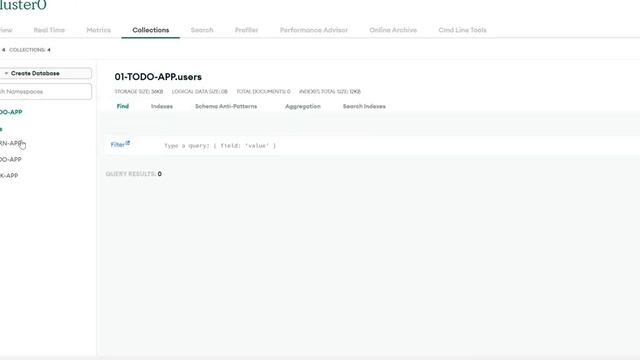The height and width of the screenshot is (360, 640).
Task: Click the LOGICAL DATA SIZE stat
Action: click(x=200, y=91)
